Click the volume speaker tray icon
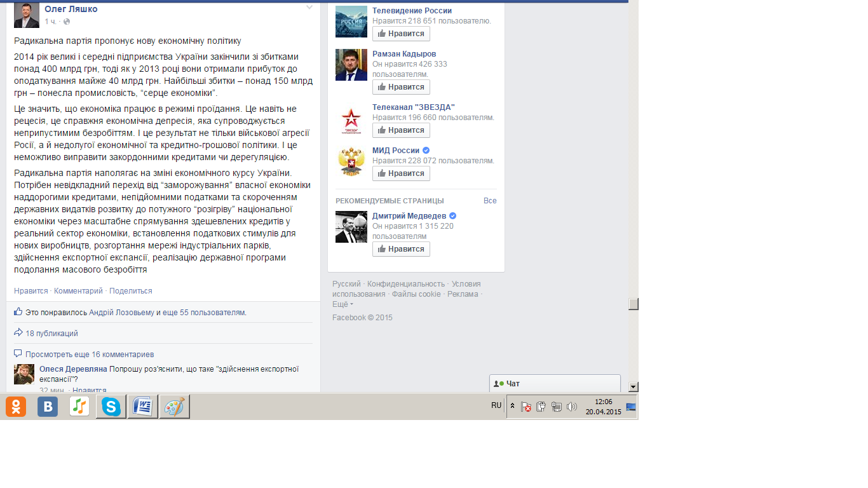This screenshot has height=488, width=868. coord(572,407)
